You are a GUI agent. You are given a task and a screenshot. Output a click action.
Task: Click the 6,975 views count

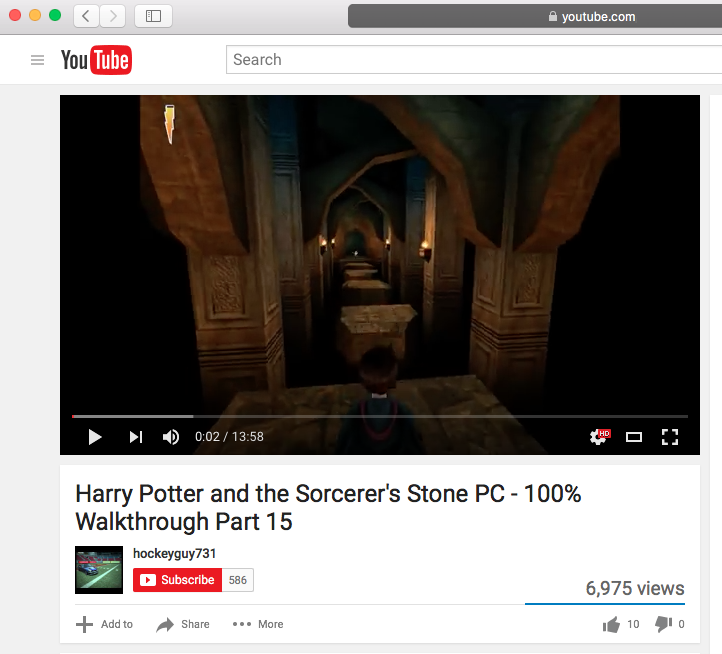(635, 588)
